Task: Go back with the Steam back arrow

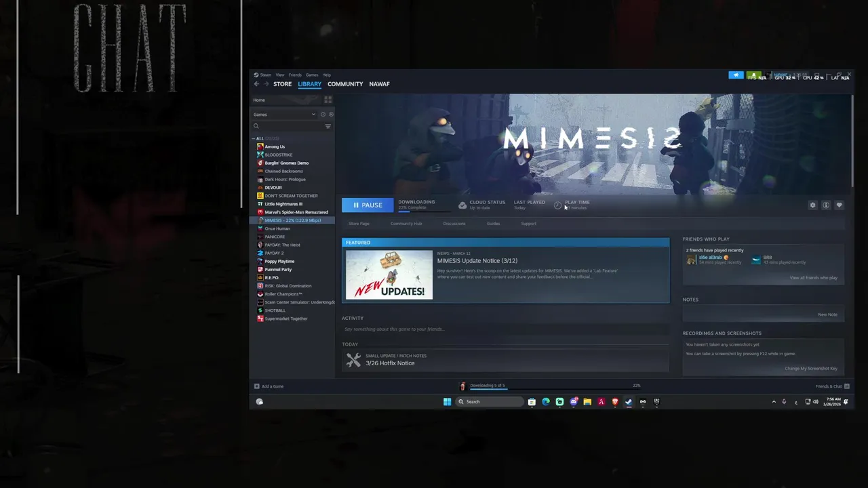Action: (x=256, y=84)
